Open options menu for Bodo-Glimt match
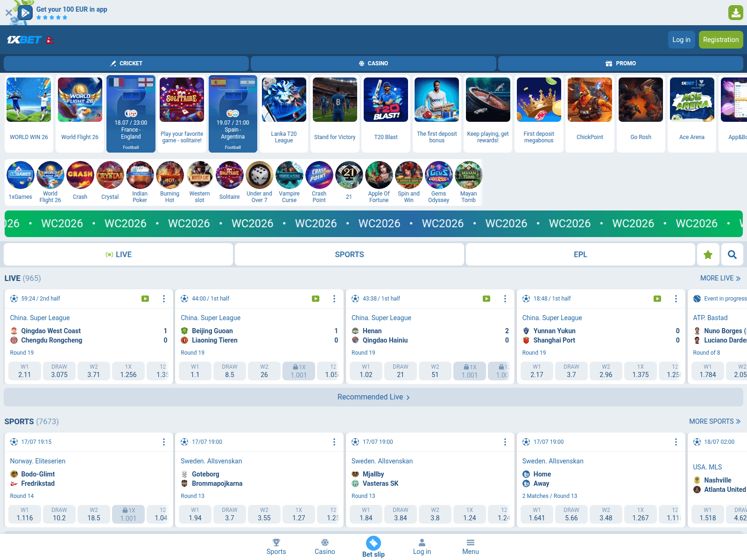The image size is (747, 560). coord(163,442)
